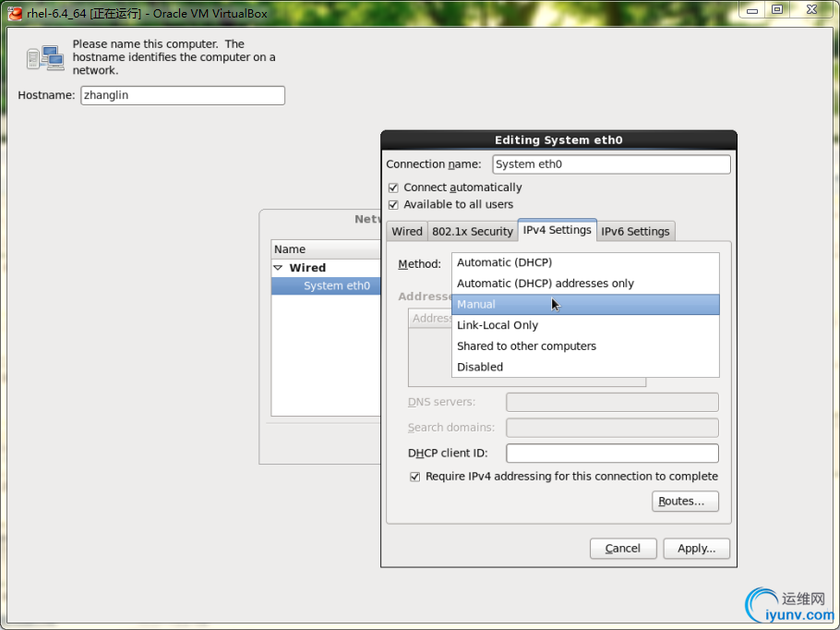Select Disabled method option
The width and height of the screenshot is (840, 630).
click(585, 368)
